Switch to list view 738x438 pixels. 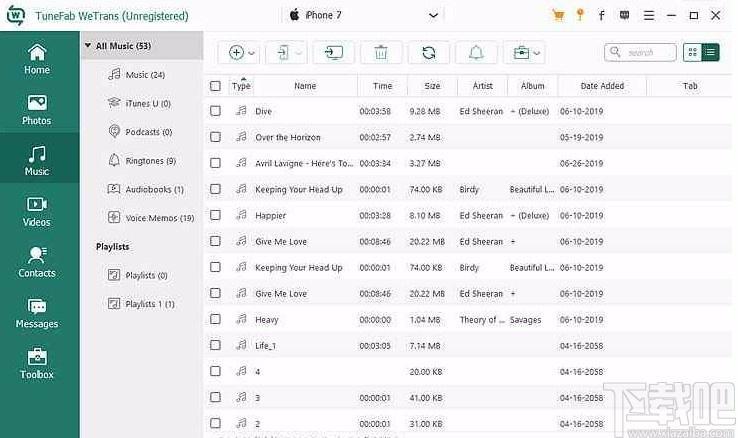(710, 53)
